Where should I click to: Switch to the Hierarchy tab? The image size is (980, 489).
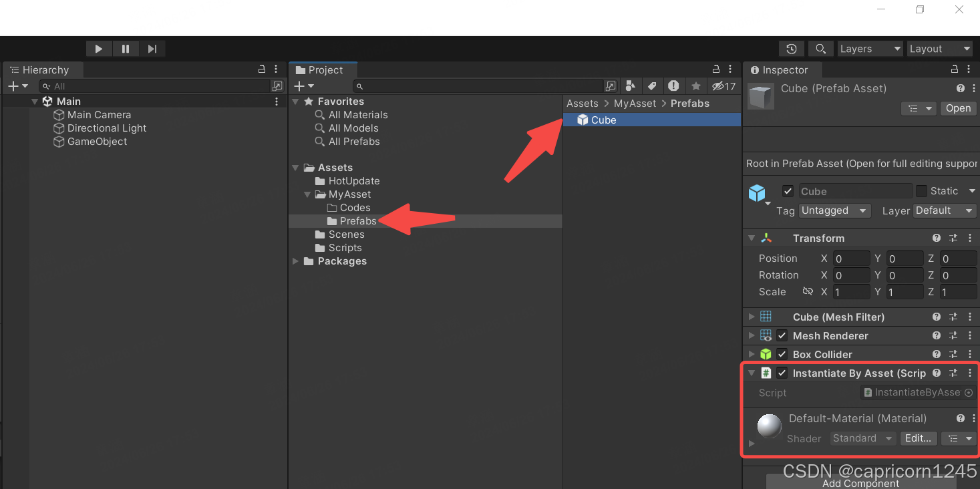[44, 70]
